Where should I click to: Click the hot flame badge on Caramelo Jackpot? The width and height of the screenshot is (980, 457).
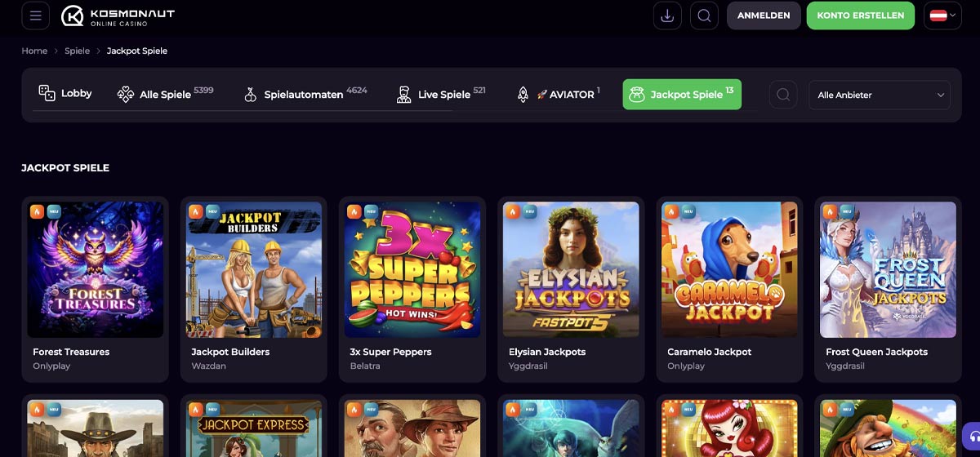pos(671,211)
